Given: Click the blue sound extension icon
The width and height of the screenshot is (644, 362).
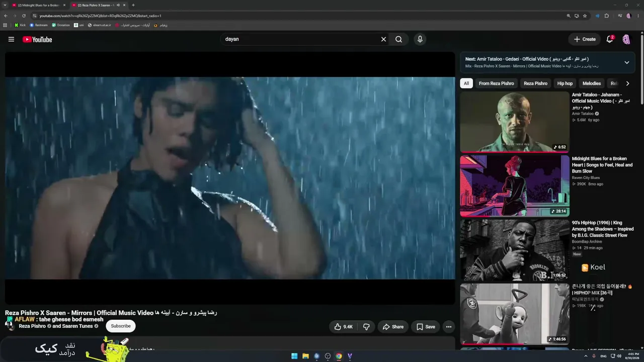Looking at the screenshot, I should point(597,16).
